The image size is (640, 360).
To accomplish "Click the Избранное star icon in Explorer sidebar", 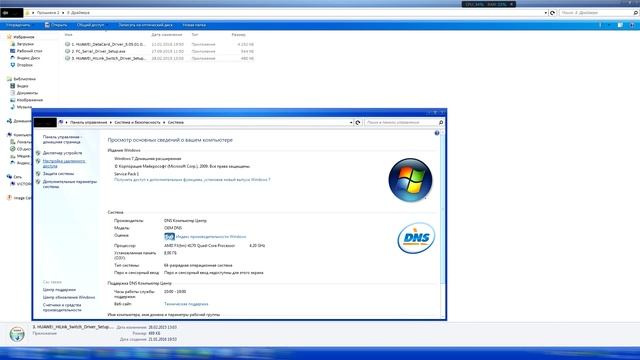I will (9, 37).
